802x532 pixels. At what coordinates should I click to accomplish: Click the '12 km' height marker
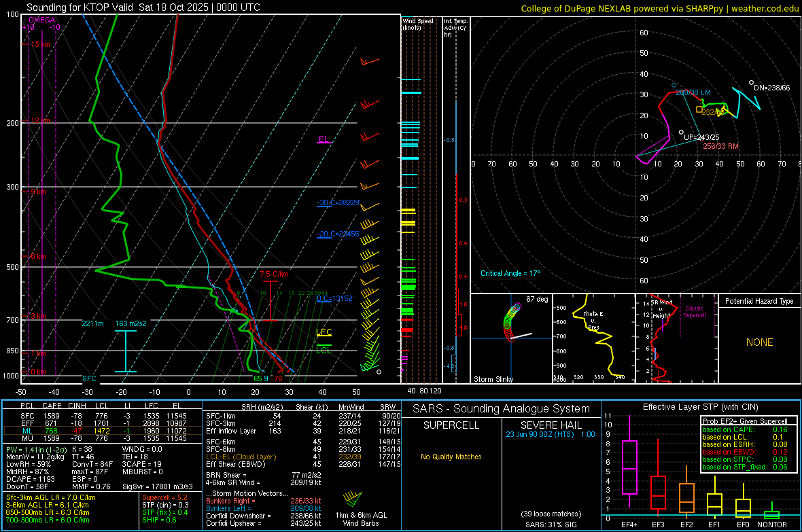coord(40,120)
